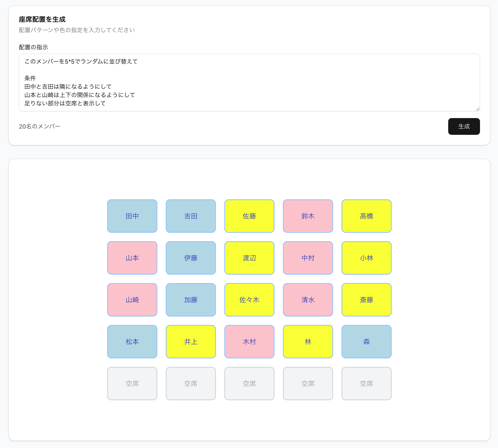The width and height of the screenshot is (498, 448).
Task: Click the 生成 button to generate layout
Action: coord(463,126)
